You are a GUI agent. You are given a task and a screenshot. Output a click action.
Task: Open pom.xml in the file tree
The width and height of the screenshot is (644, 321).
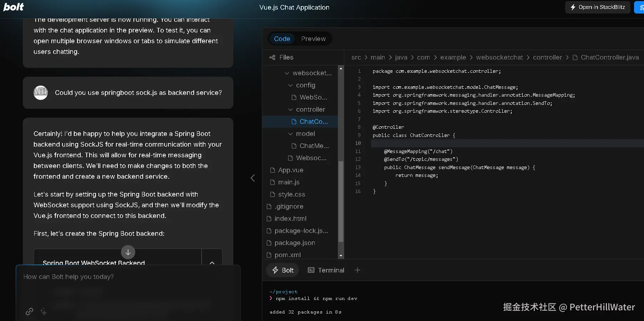[x=284, y=255]
